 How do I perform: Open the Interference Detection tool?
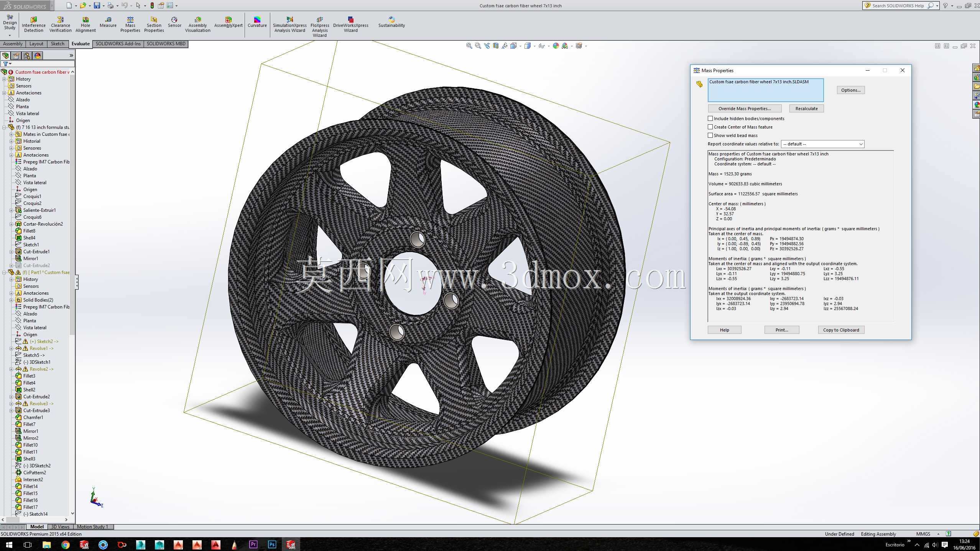click(x=34, y=25)
